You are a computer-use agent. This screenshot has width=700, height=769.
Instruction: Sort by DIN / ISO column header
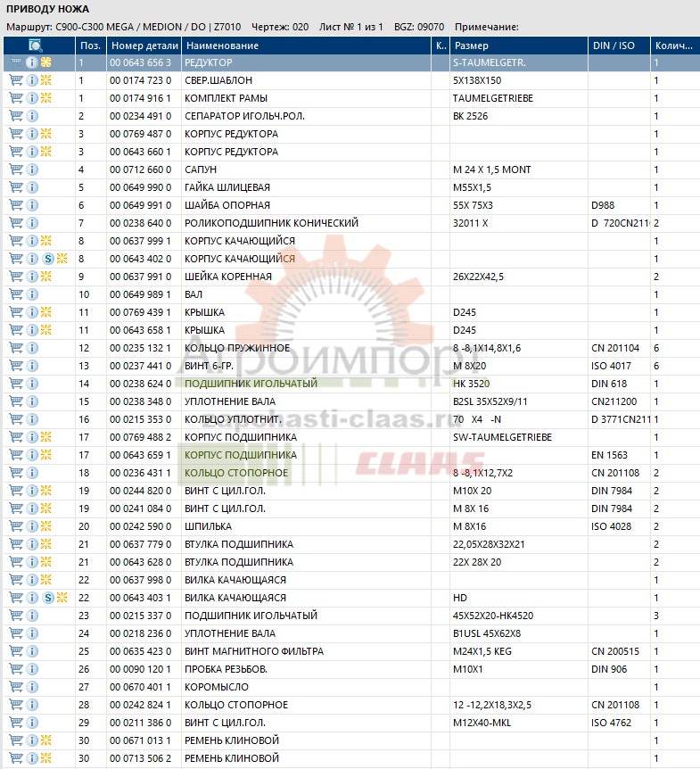pyautogui.click(x=619, y=45)
